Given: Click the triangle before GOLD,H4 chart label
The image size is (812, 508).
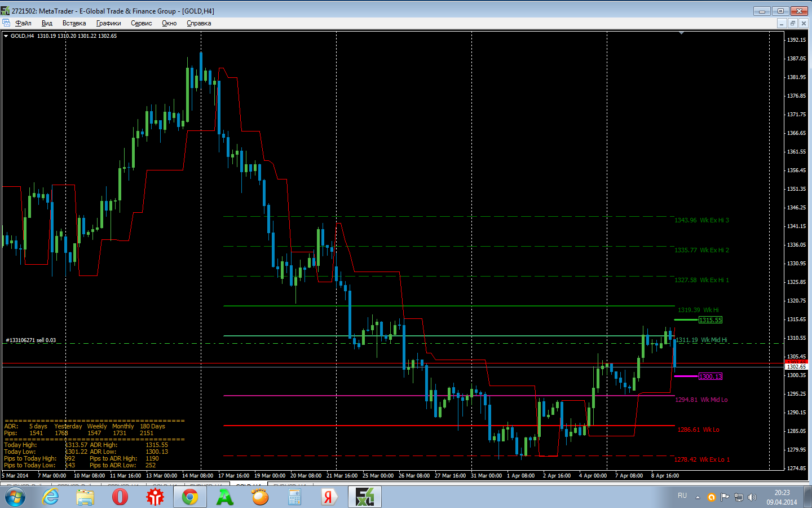Looking at the screenshot, I should tap(6, 36).
